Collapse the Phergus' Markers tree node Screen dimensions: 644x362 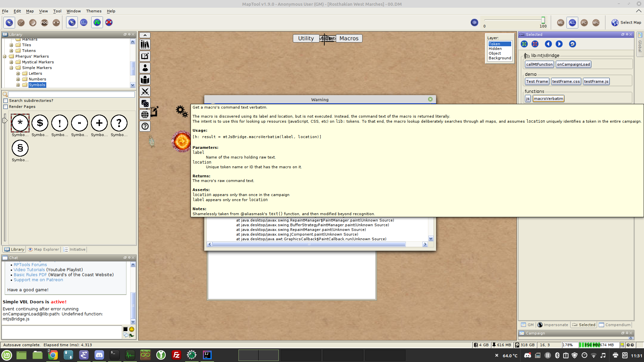click(x=5, y=56)
